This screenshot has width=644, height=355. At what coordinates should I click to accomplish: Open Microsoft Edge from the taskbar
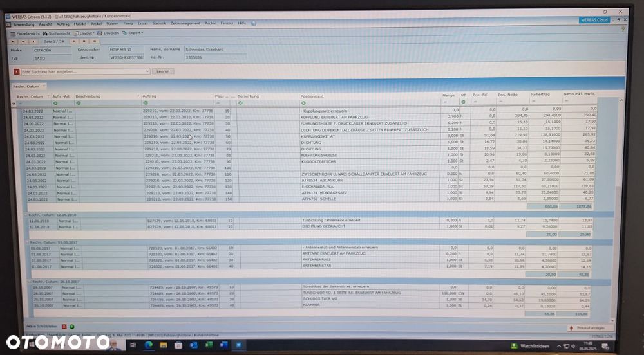(x=149, y=345)
